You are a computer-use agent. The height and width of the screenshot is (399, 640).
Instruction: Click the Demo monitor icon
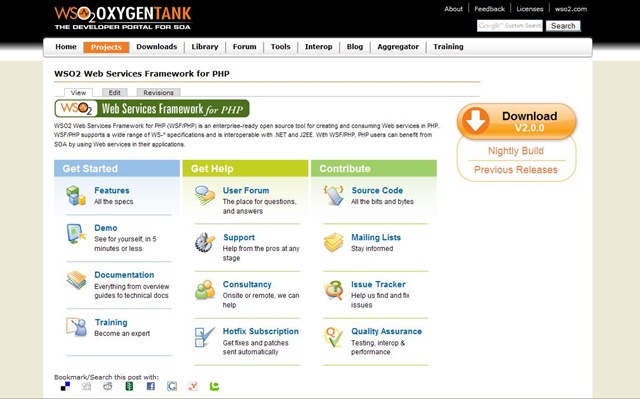pos(76,234)
